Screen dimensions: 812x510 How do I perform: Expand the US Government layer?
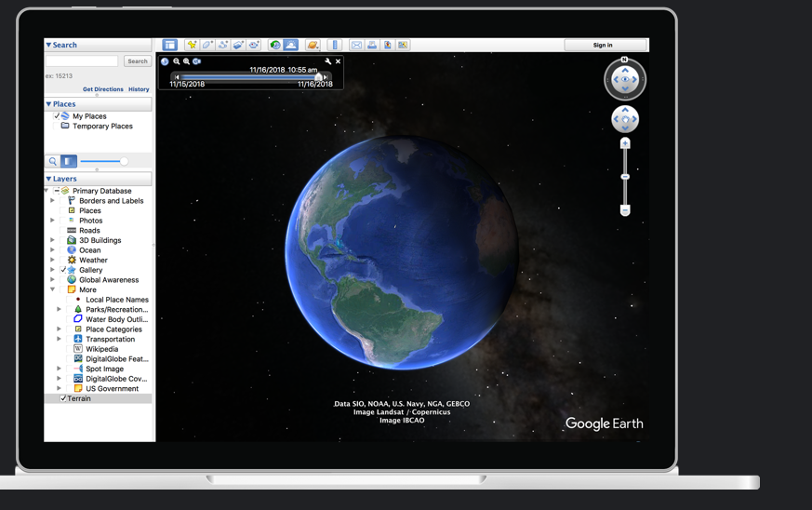[59, 388]
